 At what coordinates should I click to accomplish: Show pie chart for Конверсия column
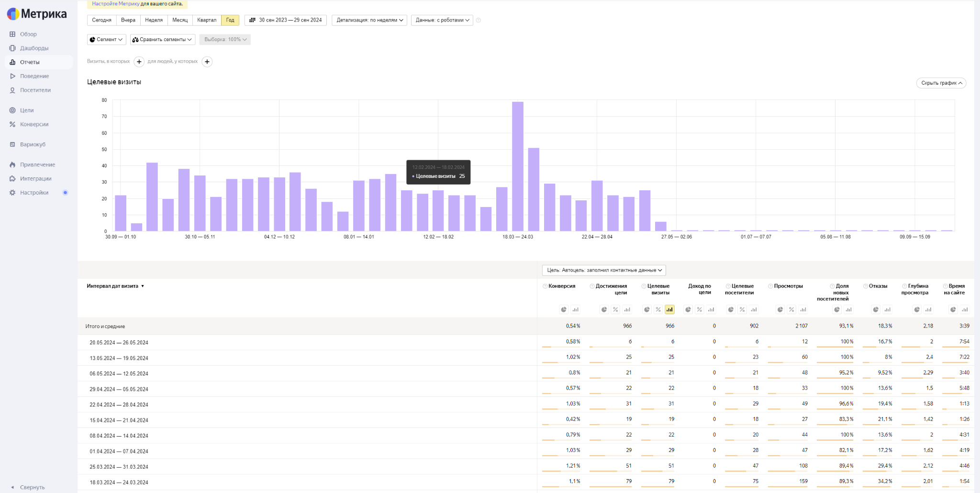tap(564, 310)
